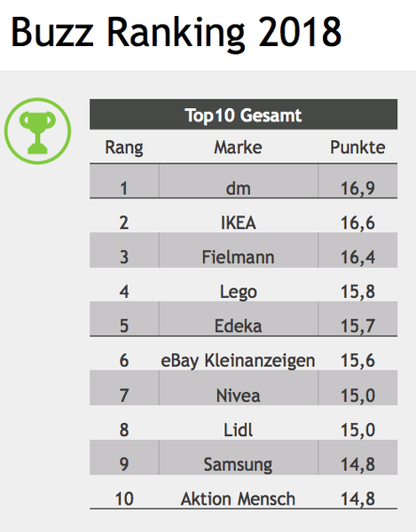Select the Marke column header

[x=238, y=147]
